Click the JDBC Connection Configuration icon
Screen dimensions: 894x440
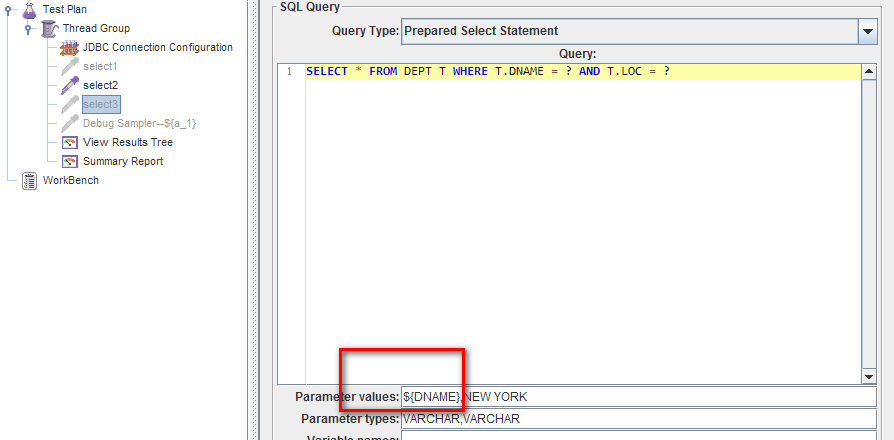[x=69, y=47]
